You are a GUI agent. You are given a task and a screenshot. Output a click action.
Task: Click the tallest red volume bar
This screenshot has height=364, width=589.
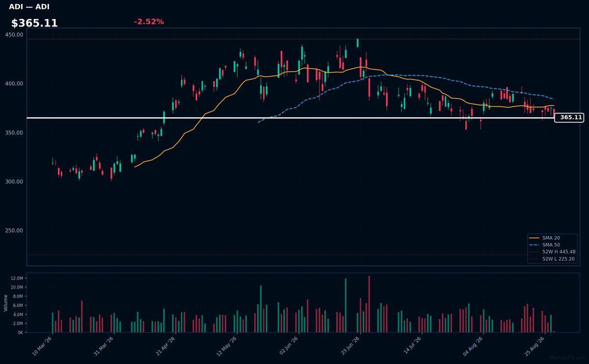tap(369, 304)
